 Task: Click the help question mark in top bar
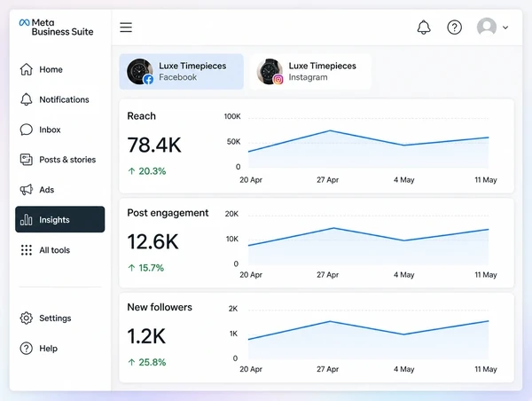pos(454,28)
